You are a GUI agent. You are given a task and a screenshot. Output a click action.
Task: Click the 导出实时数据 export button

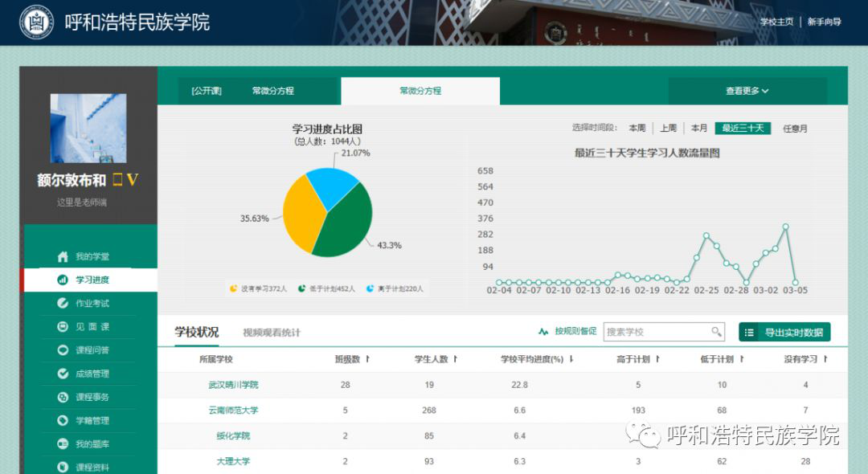pos(784,332)
